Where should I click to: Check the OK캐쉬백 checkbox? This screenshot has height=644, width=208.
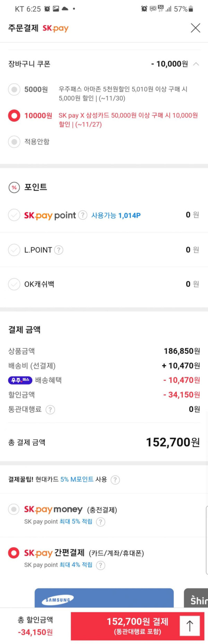pyautogui.click(x=14, y=284)
